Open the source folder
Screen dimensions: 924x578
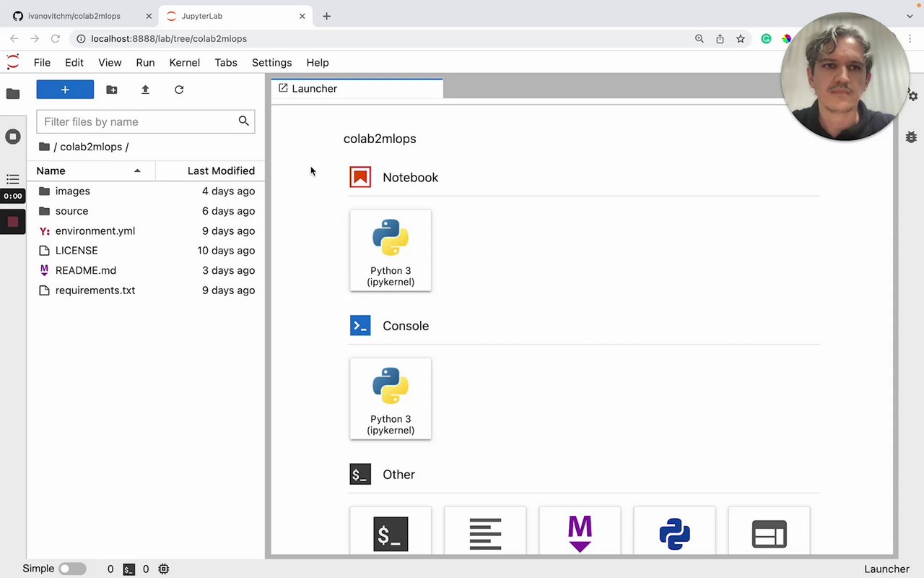pyautogui.click(x=147, y=211)
